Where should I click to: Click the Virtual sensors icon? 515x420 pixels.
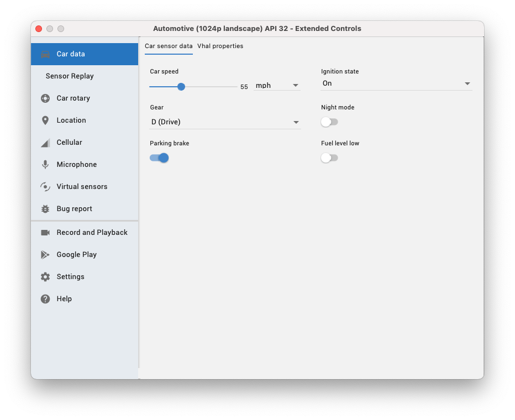point(45,187)
